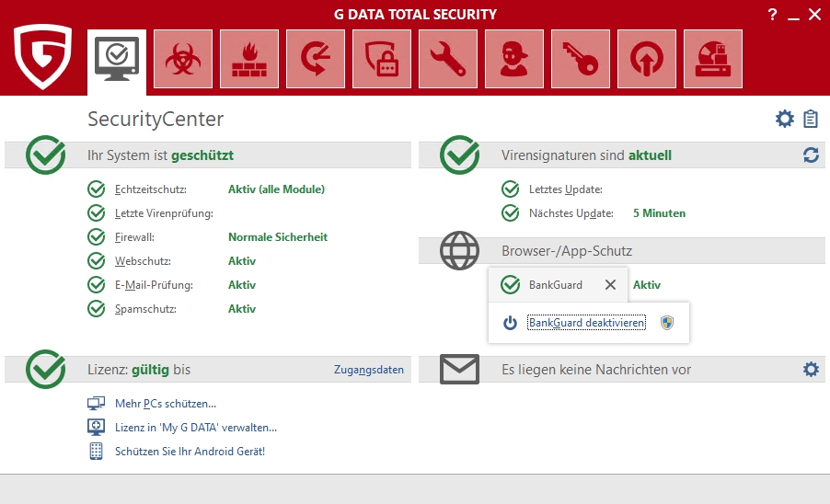
Task: Open the Spamschutz entry menu
Action: coord(145,308)
